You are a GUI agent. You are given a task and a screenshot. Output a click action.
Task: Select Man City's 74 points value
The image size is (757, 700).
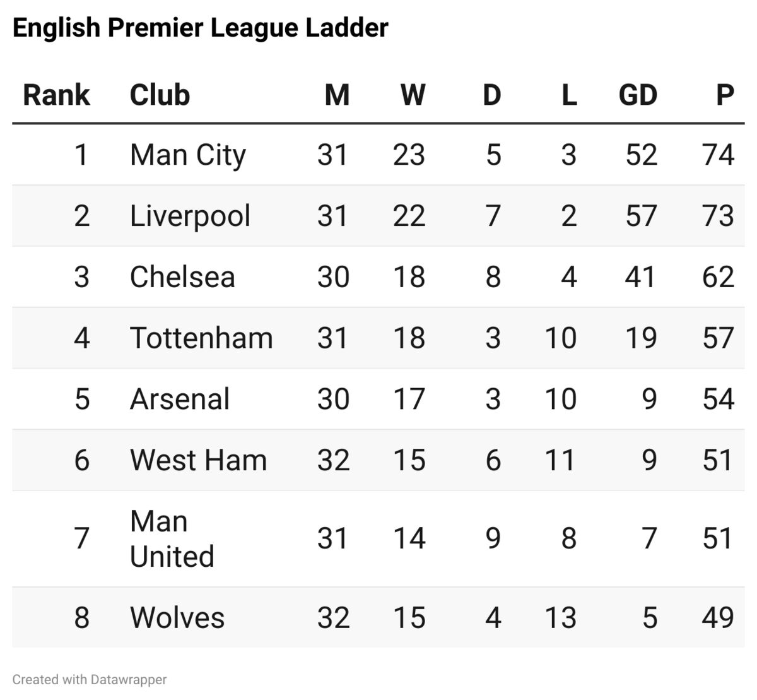coord(719,155)
